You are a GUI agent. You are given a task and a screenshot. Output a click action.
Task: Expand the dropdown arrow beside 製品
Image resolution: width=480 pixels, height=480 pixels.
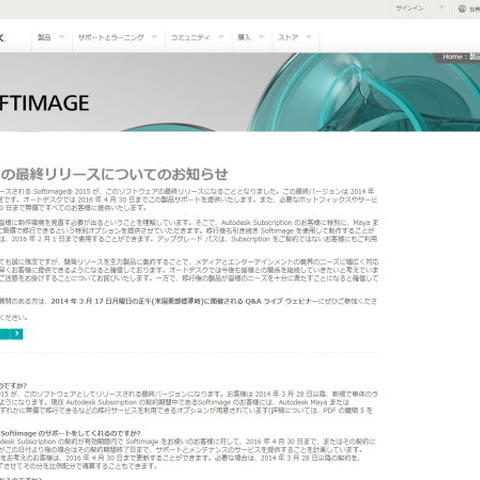click(x=61, y=37)
